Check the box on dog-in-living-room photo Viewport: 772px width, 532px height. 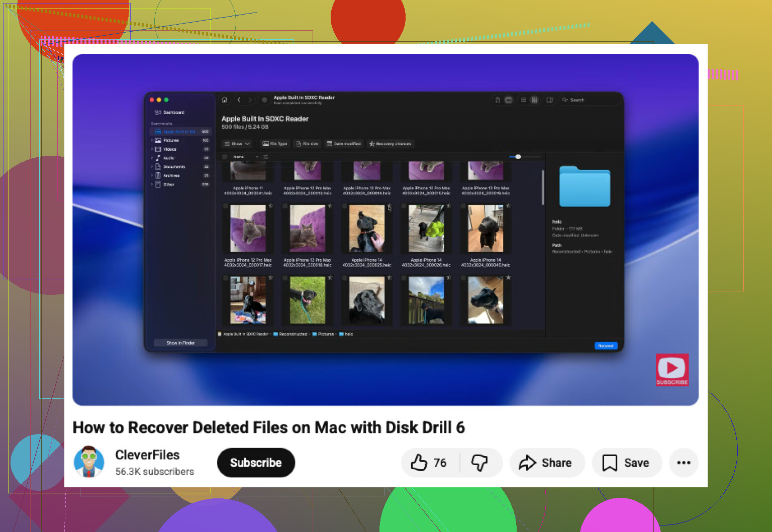tap(226, 278)
